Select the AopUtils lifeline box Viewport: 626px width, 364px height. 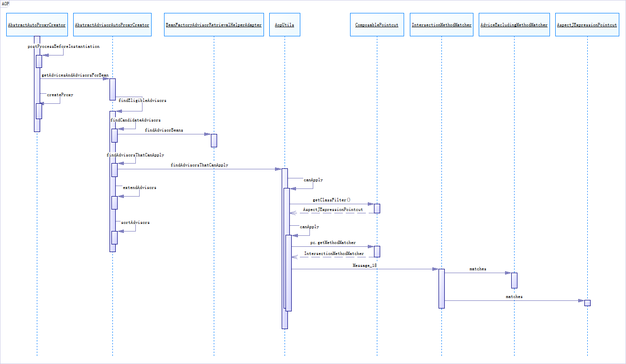[285, 24]
